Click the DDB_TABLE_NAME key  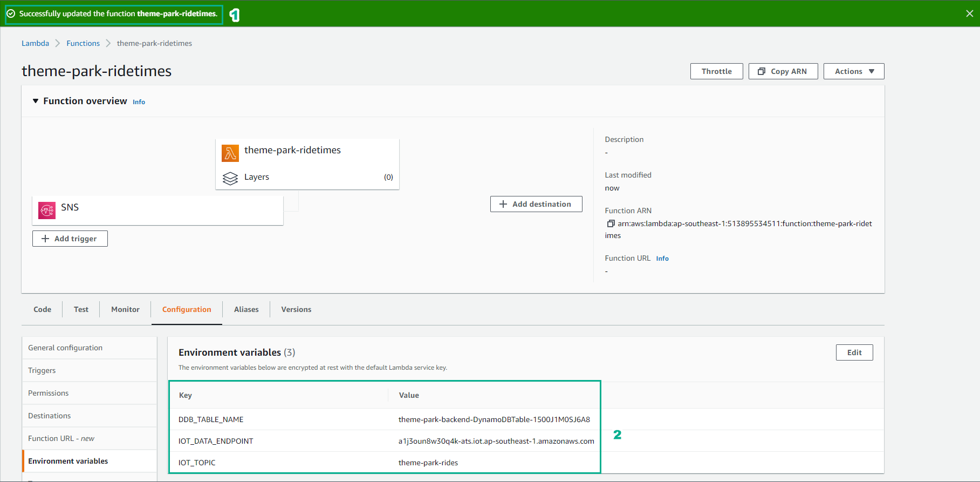211,419
